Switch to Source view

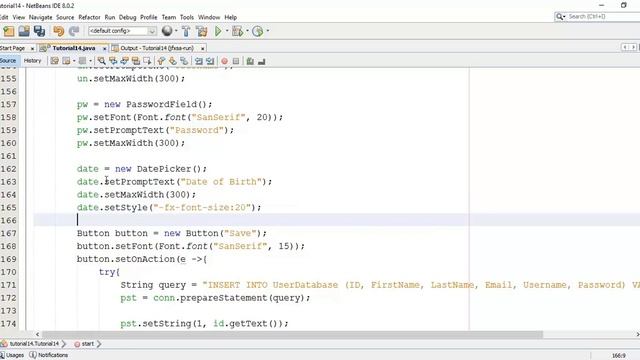(8, 61)
